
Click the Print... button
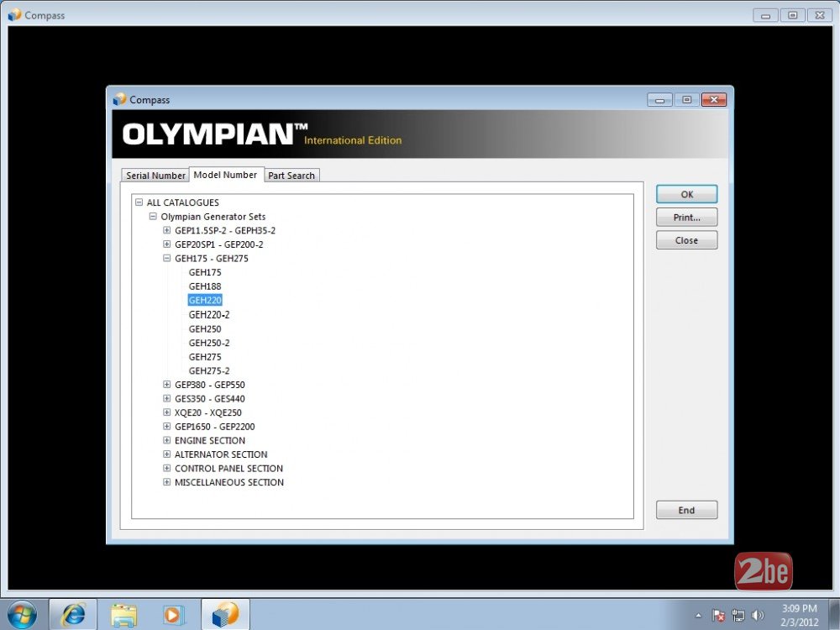687,218
